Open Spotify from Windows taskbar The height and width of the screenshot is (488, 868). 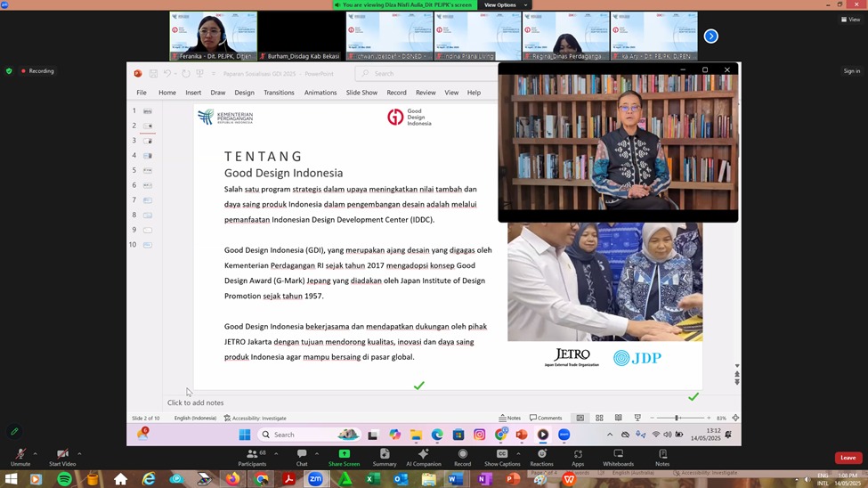point(64,478)
